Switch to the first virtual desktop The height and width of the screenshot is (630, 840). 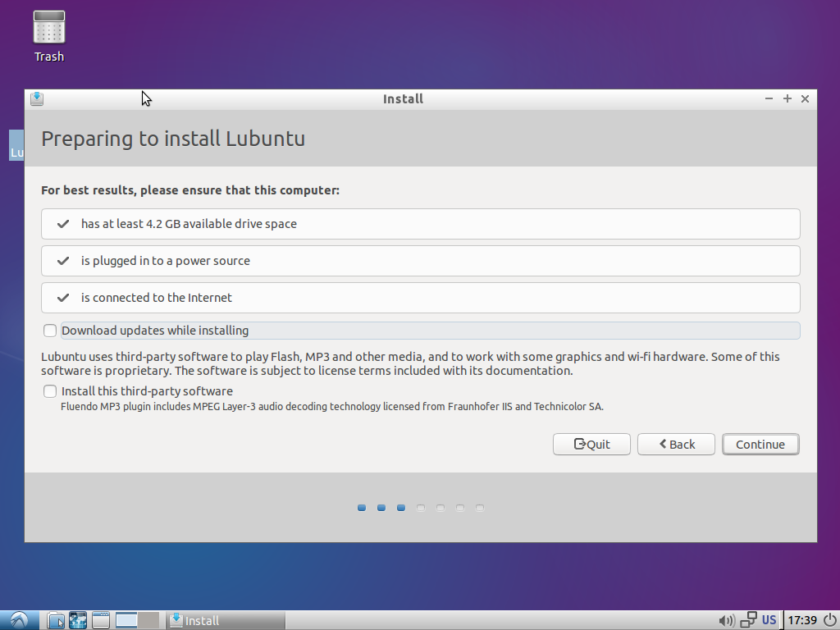[x=126, y=620]
